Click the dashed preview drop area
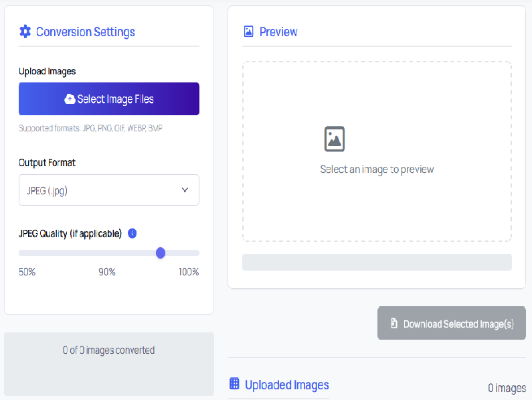The image size is (532, 400). point(377,151)
